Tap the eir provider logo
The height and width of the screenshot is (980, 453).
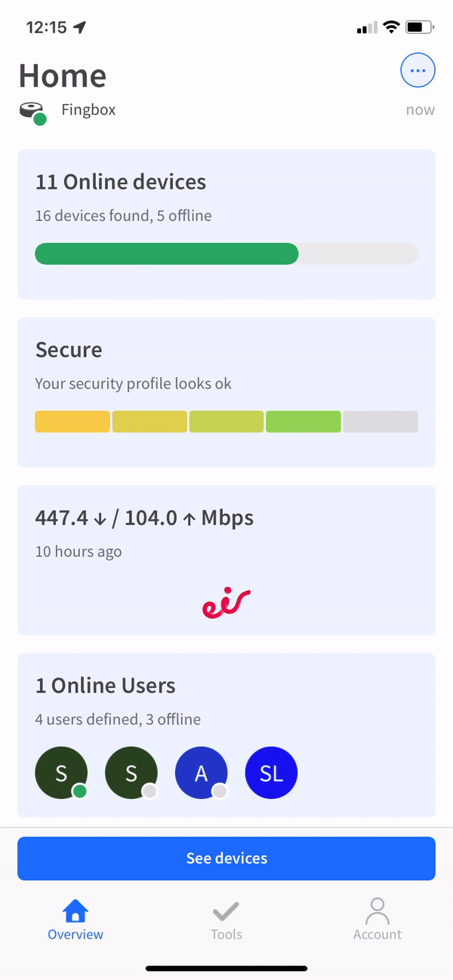(x=226, y=602)
